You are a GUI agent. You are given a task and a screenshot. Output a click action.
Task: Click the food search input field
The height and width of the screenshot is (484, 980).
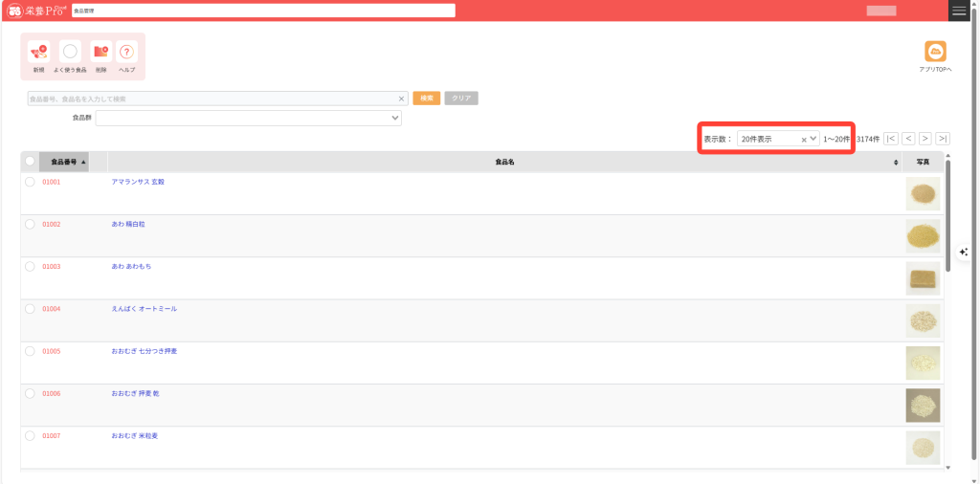coord(211,99)
